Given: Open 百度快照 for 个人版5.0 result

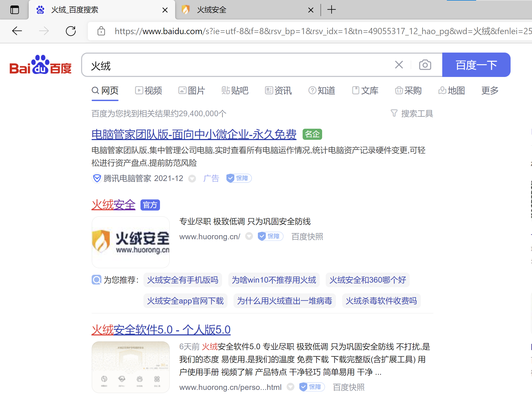Looking at the screenshot, I should (349, 387).
